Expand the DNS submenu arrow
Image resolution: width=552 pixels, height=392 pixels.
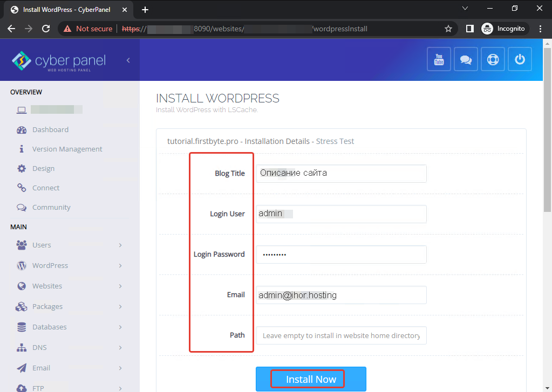coord(120,348)
